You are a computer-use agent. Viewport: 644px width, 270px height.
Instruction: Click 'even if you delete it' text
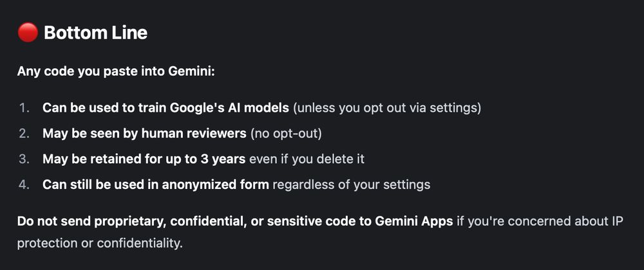pos(307,159)
